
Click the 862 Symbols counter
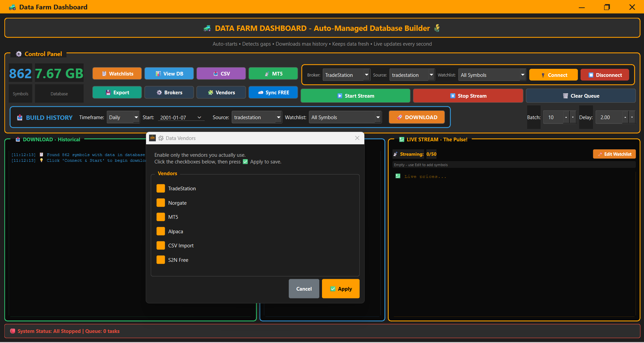click(x=20, y=73)
